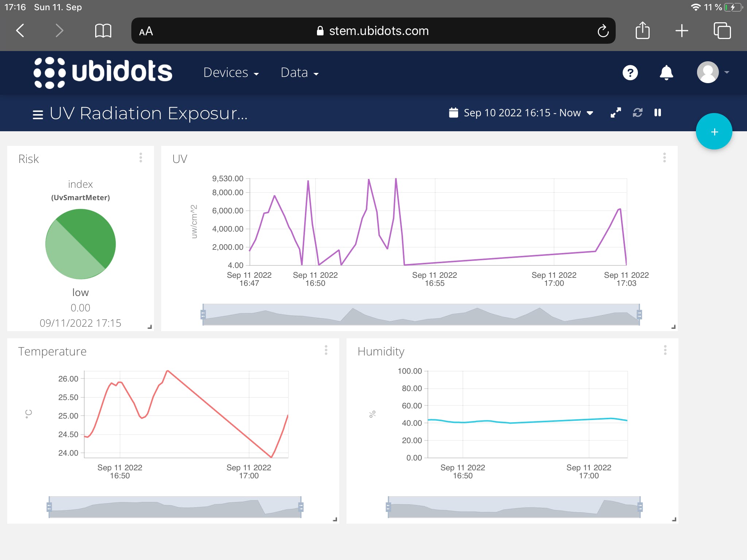Select the left handle of Temperature range slider

pyautogui.click(x=49, y=507)
